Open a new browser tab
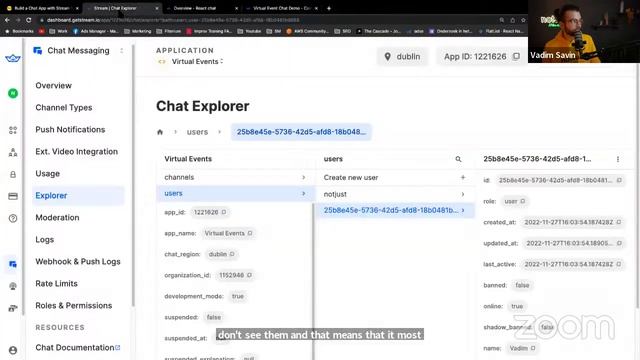Image resolution: width=640 pixels, height=360 pixels. (329, 8)
